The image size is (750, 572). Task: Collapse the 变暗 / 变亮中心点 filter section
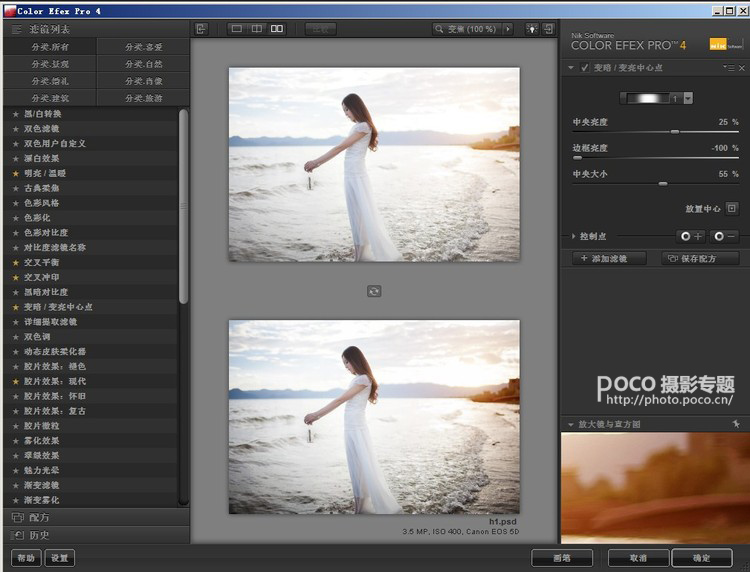pos(571,68)
